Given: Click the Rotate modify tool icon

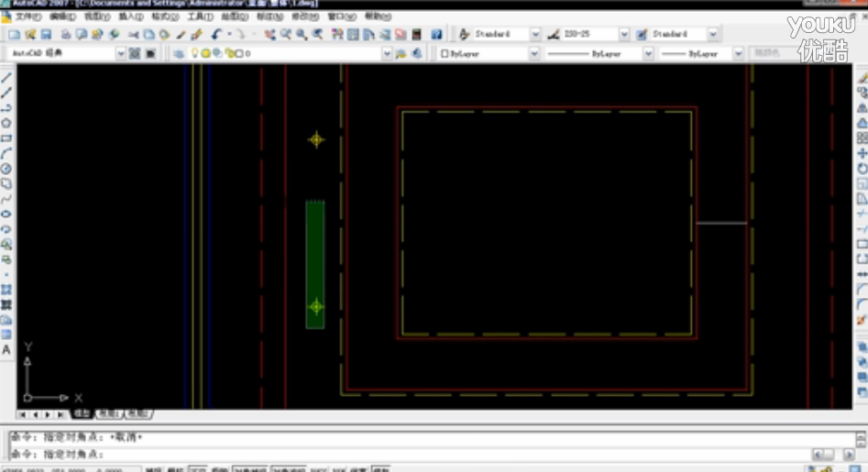Looking at the screenshot, I should pos(862,169).
